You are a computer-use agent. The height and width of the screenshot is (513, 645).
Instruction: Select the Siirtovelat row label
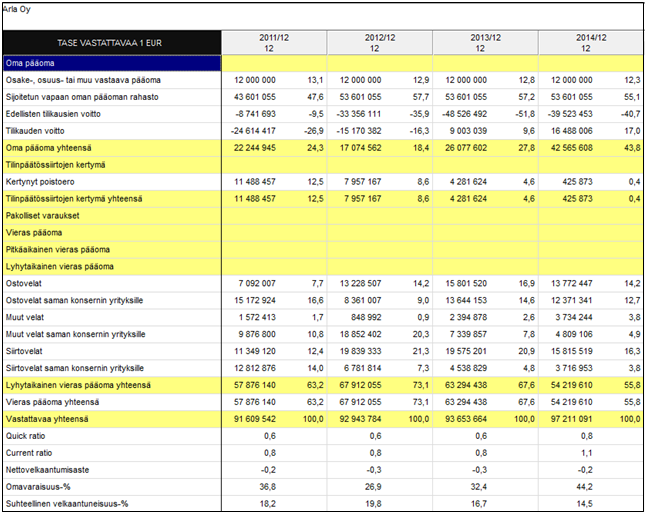[24, 351]
